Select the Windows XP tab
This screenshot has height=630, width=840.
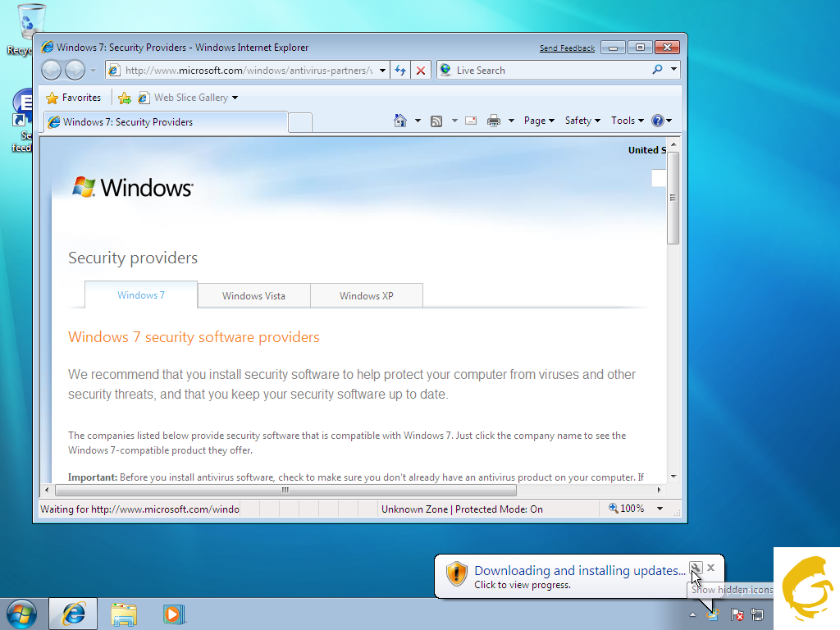(367, 295)
